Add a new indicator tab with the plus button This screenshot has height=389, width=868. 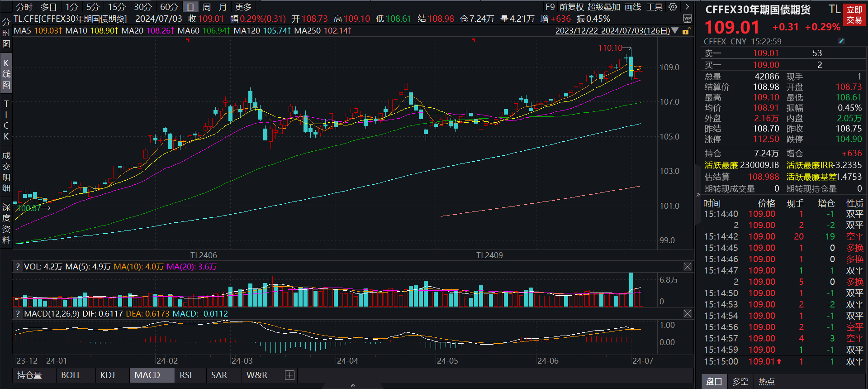pyautogui.click(x=290, y=375)
